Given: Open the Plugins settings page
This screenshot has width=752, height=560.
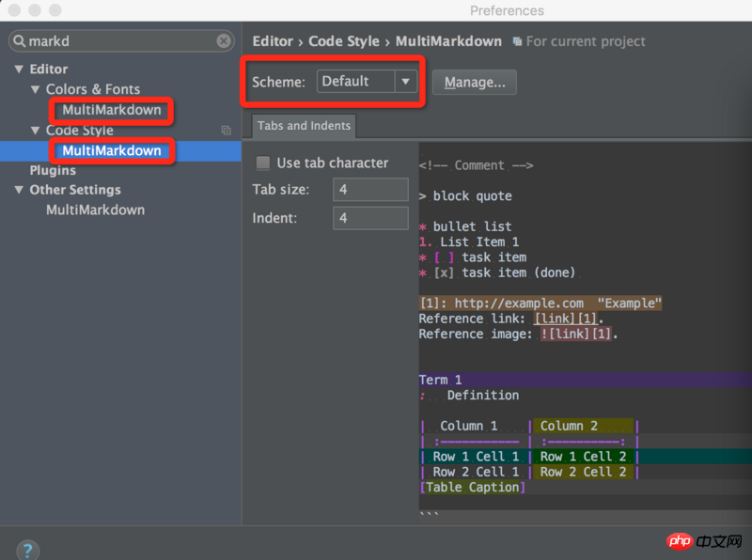Looking at the screenshot, I should (53, 170).
